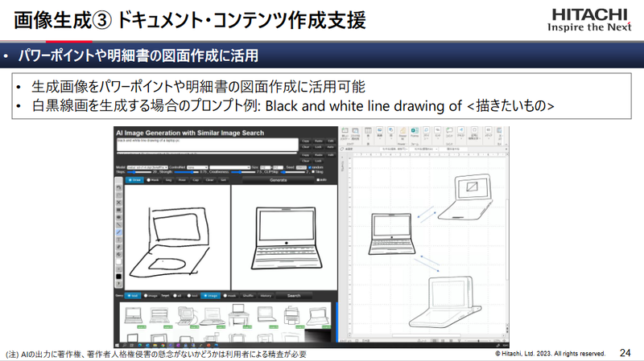Open second dropdown in PowerPoint sensitivity bar

pos(424,149)
